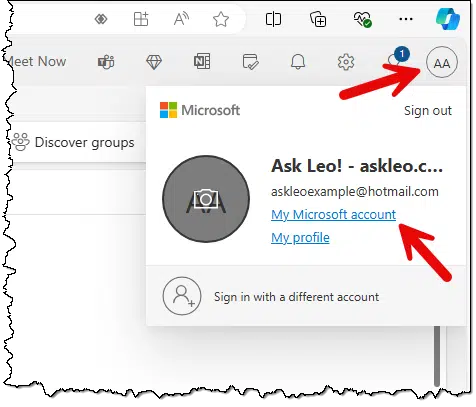Open the AA account manager avatar
Screen dimensions: 476x407
pyautogui.click(x=442, y=62)
